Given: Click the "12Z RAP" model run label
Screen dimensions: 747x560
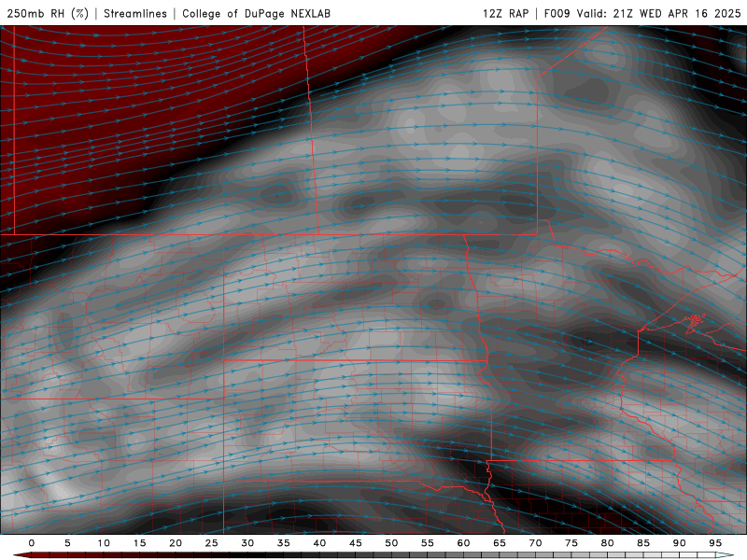Looking at the screenshot, I should [x=505, y=13].
